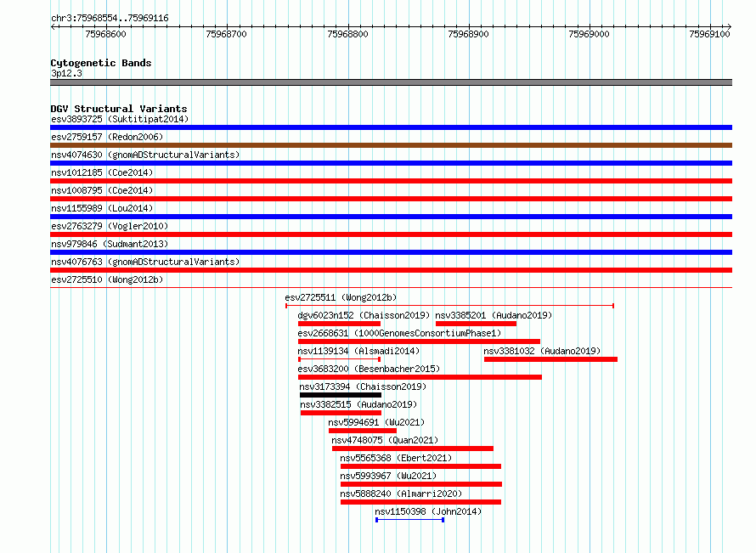Open the nsv1139134 (Alsmadi2014) label
Viewport: 756px width, 553px height.
(358, 351)
